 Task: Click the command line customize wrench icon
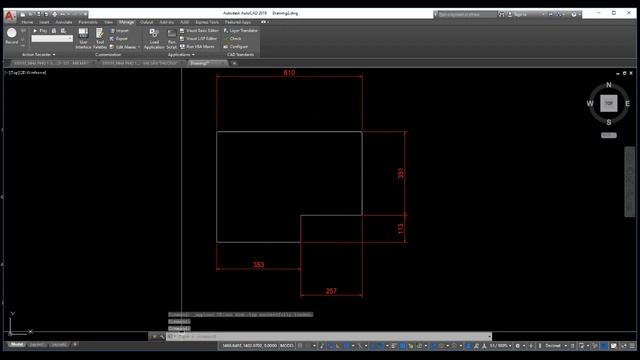click(162, 337)
